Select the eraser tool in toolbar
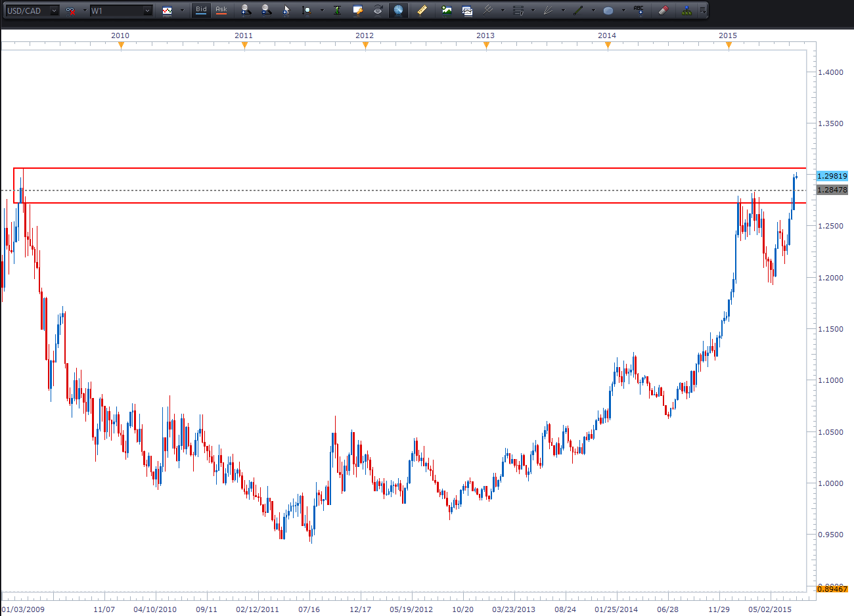Screen dimensions: 854x616 (x=663, y=11)
